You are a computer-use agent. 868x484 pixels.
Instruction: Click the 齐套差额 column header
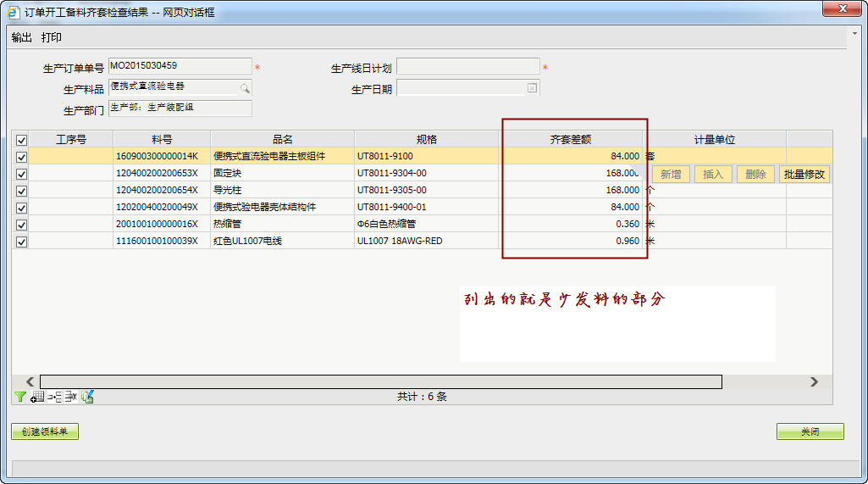[x=570, y=140]
